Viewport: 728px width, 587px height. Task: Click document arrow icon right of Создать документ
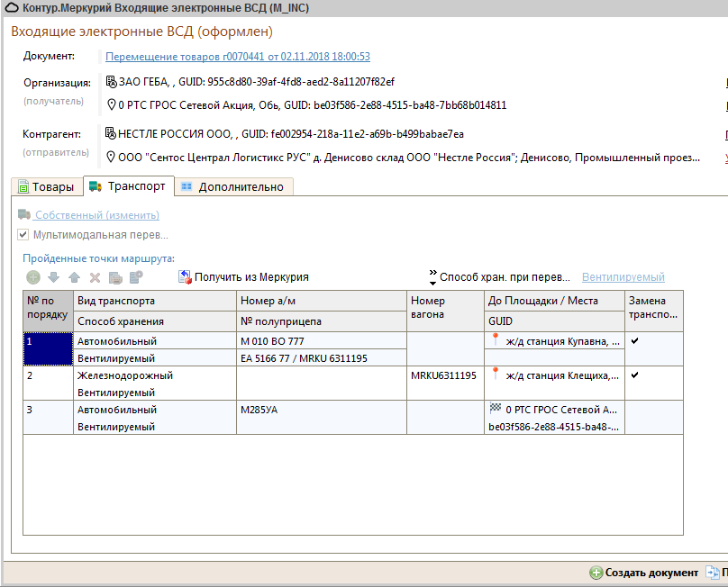[712, 573]
